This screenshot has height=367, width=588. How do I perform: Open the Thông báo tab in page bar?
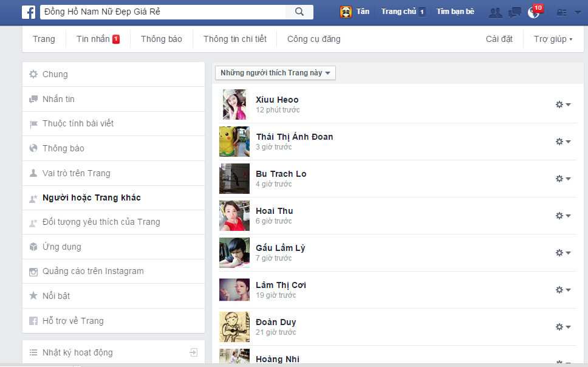coord(161,39)
